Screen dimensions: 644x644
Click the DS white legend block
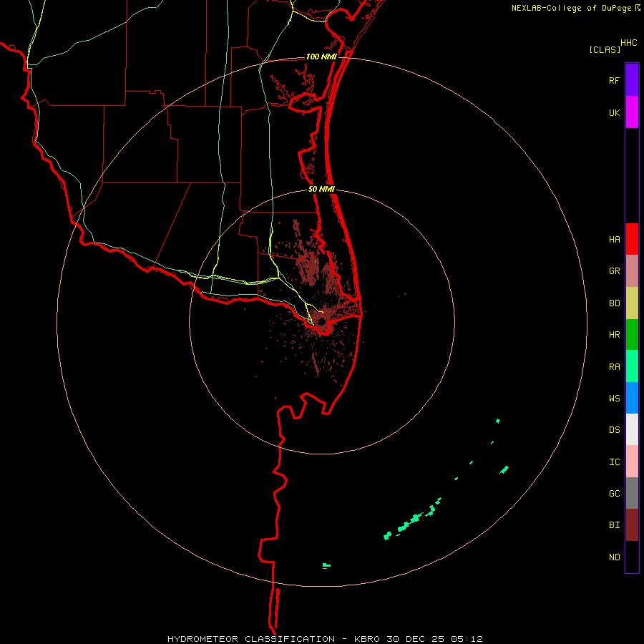click(632, 429)
